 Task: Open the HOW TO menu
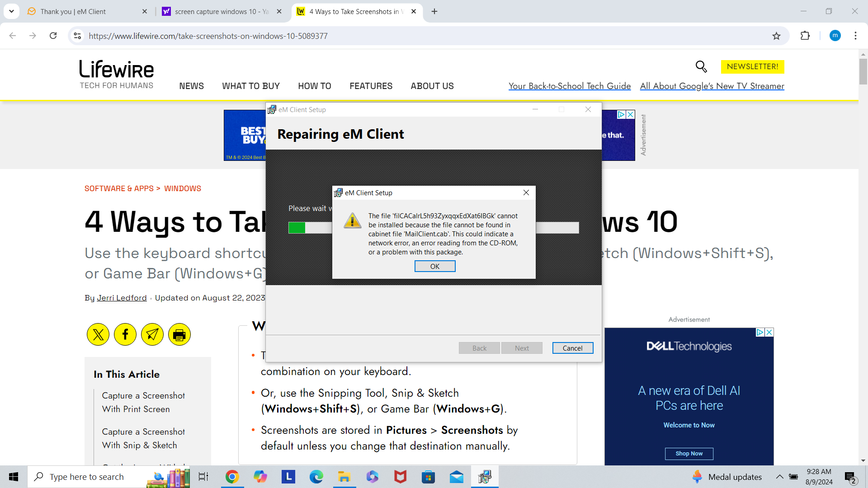(315, 86)
